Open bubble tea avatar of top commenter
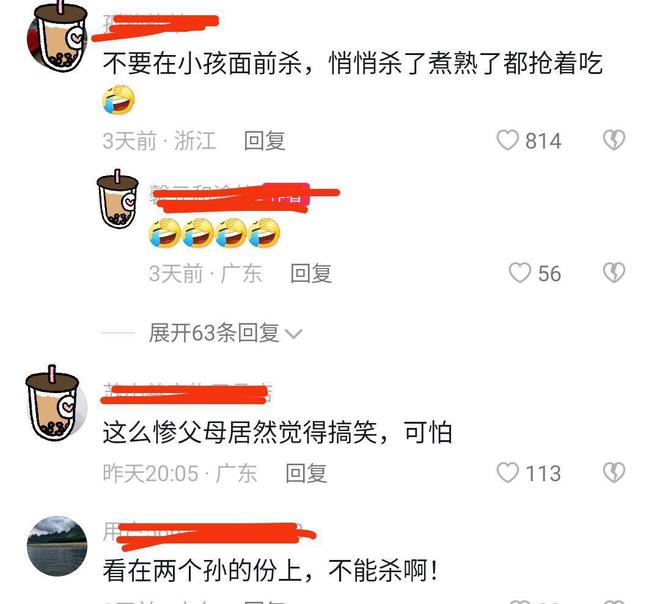The height and width of the screenshot is (604, 660). [x=57, y=36]
